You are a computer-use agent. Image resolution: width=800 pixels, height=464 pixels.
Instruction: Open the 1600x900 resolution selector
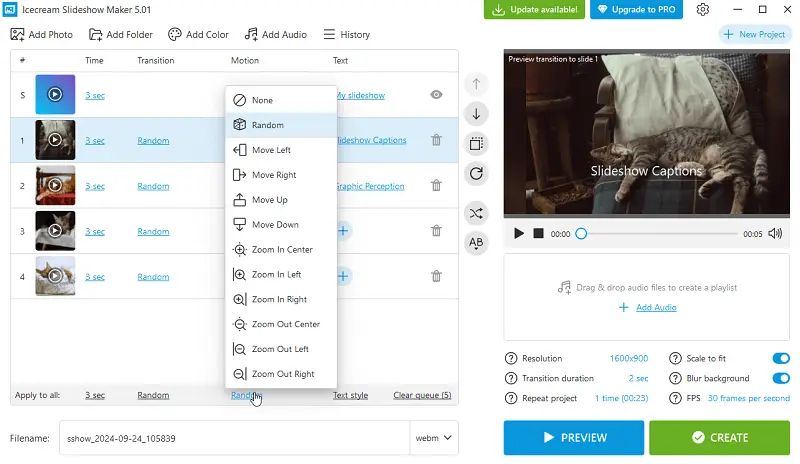coord(628,358)
